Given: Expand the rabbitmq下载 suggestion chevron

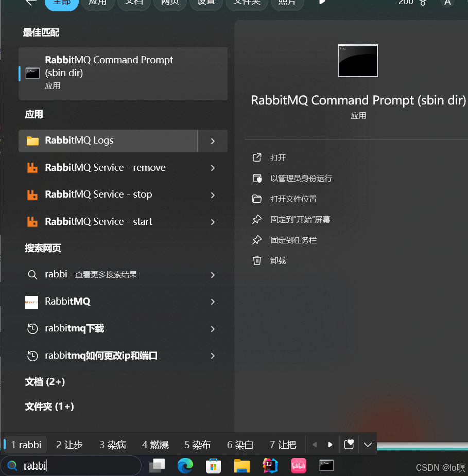Looking at the screenshot, I should pos(213,329).
